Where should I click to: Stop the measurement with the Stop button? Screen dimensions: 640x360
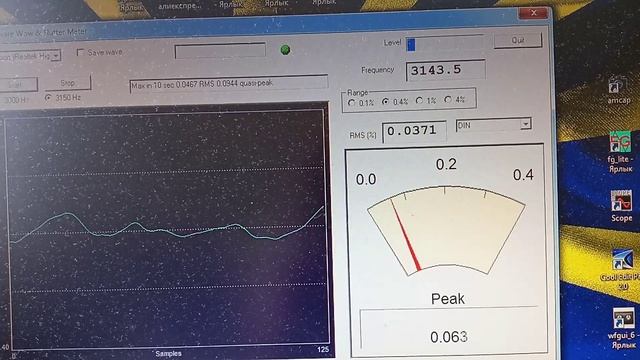(68, 83)
